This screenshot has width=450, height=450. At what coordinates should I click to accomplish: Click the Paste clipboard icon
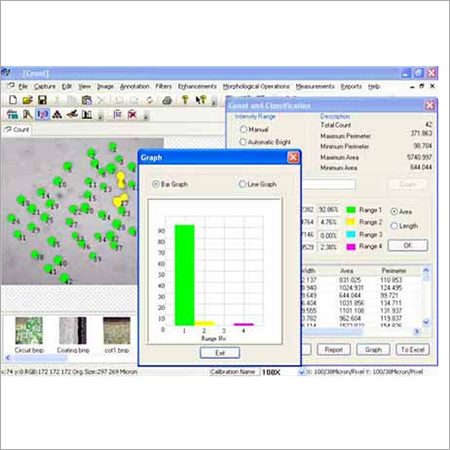tap(87, 100)
